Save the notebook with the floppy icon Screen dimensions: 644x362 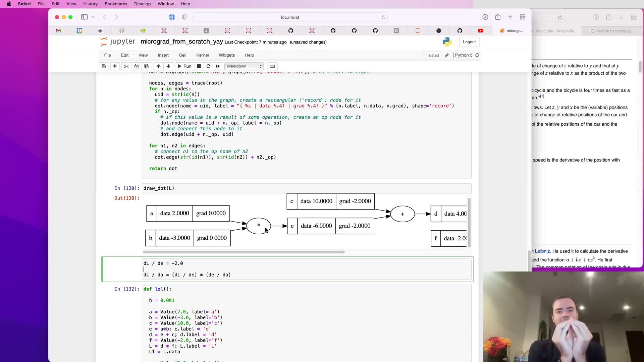click(104, 66)
